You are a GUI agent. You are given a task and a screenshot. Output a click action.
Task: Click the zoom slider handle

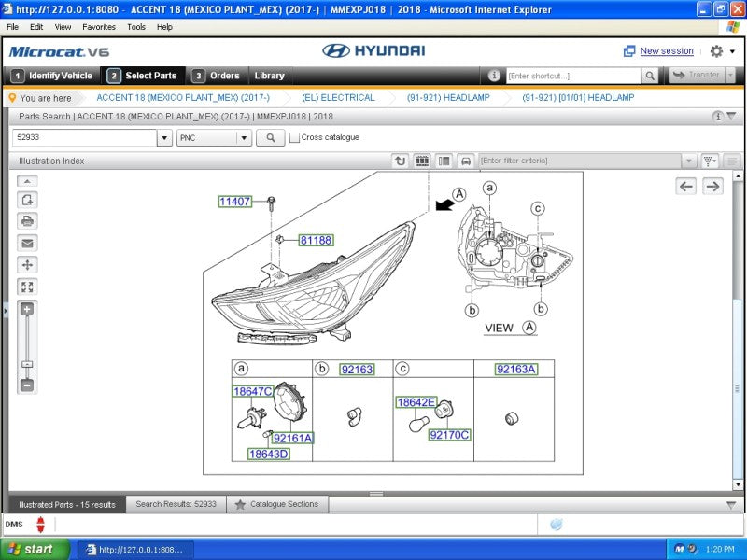[x=27, y=363]
